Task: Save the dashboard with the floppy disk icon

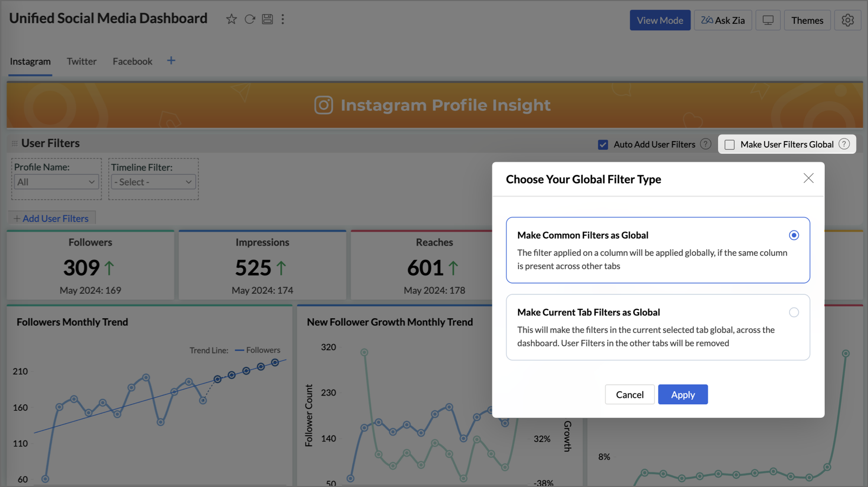Action: pyautogui.click(x=267, y=19)
